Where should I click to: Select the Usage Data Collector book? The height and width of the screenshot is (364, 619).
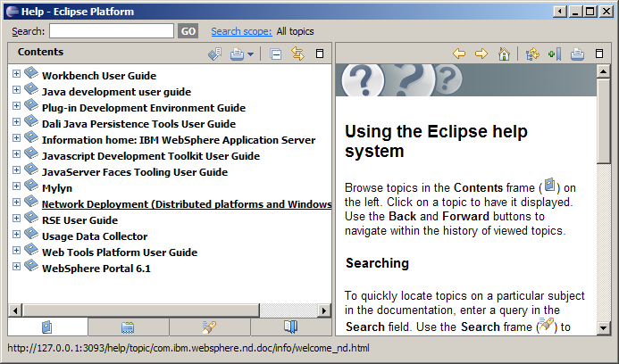pos(95,236)
